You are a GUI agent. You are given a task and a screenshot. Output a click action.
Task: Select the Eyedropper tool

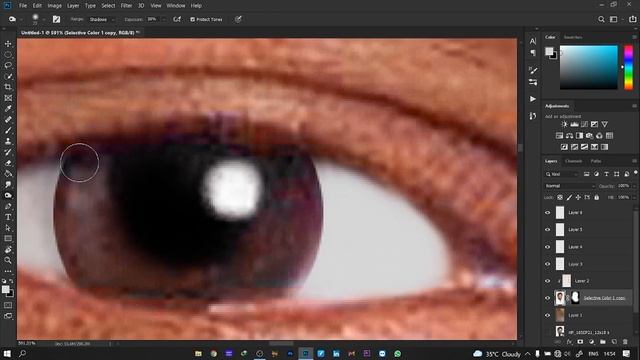8,109
